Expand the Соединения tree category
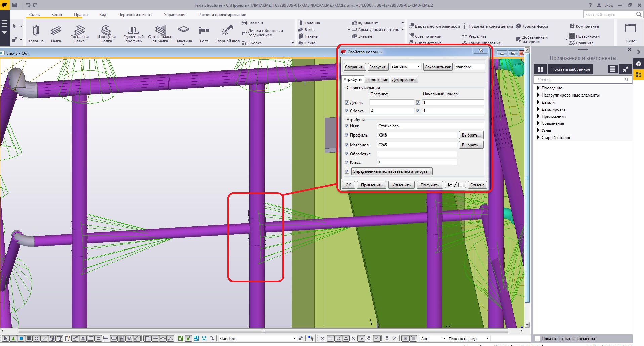The width and height of the screenshot is (644, 346). click(538, 123)
